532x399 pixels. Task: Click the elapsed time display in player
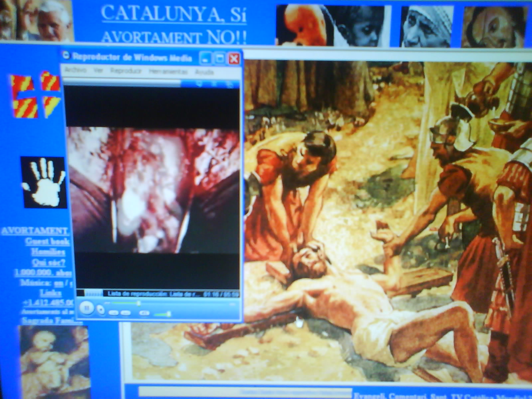(x=221, y=294)
